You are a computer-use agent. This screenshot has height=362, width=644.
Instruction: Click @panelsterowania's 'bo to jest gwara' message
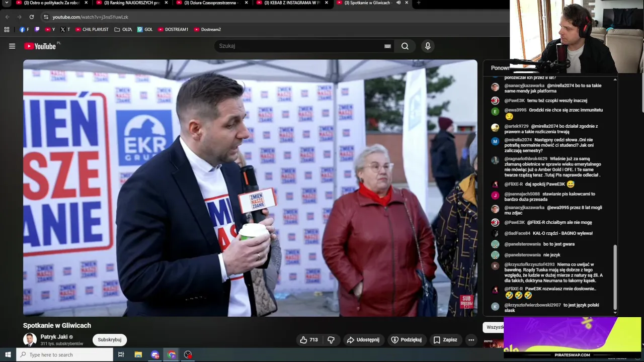point(539,244)
